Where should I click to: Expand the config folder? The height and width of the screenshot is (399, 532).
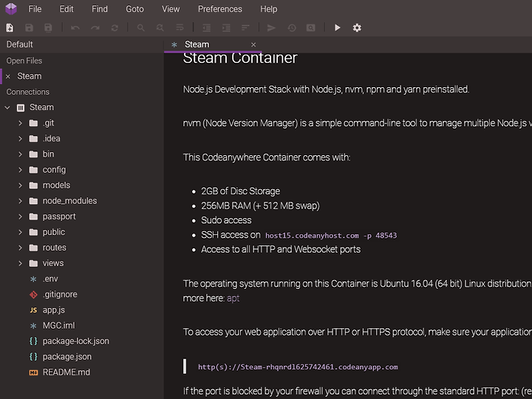tap(20, 170)
